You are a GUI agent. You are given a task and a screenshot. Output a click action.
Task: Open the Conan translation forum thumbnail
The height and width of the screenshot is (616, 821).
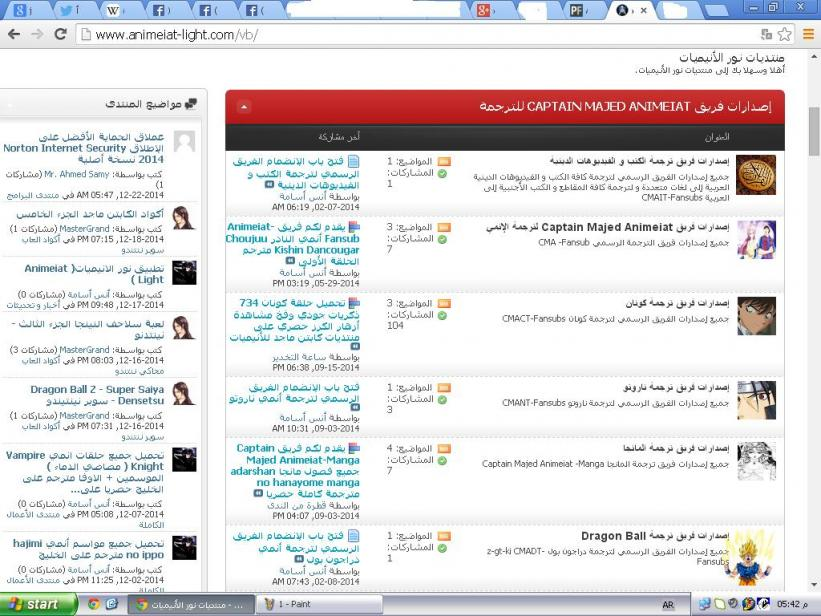pyautogui.click(x=757, y=316)
